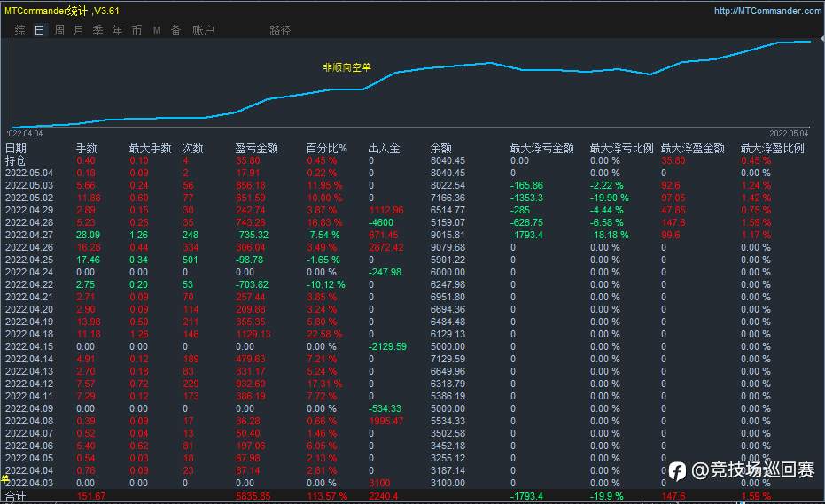Click the 28.09 lots value

tap(88, 235)
